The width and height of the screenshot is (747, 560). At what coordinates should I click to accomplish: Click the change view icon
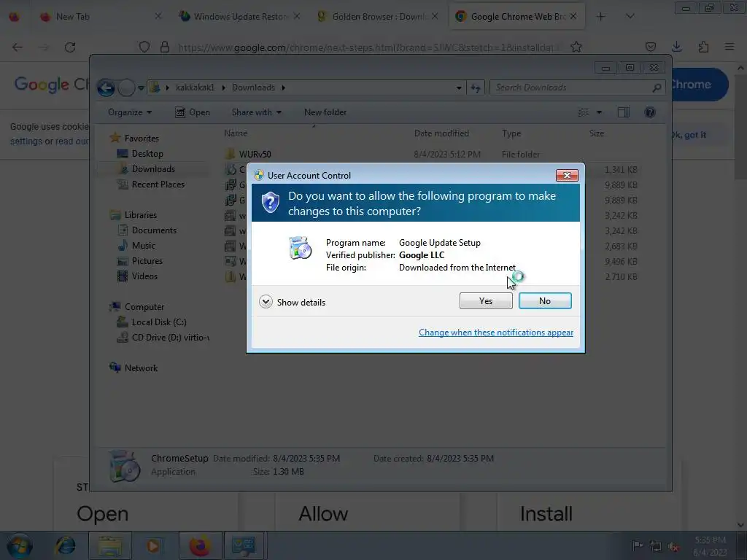click(x=584, y=112)
